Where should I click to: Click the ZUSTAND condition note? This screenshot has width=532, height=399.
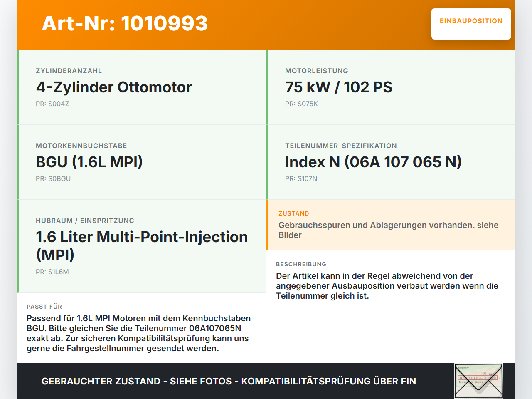point(388,230)
